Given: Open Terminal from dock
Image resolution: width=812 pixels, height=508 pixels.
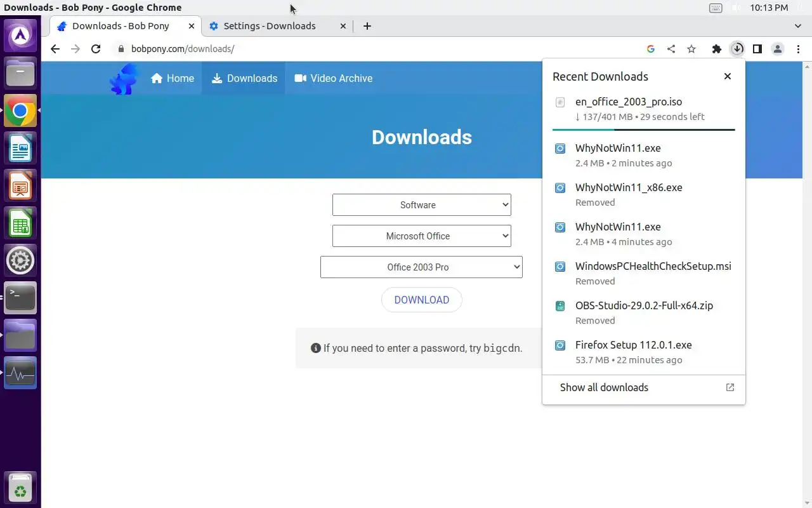Looking at the screenshot, I should click(x=20, y=298).
